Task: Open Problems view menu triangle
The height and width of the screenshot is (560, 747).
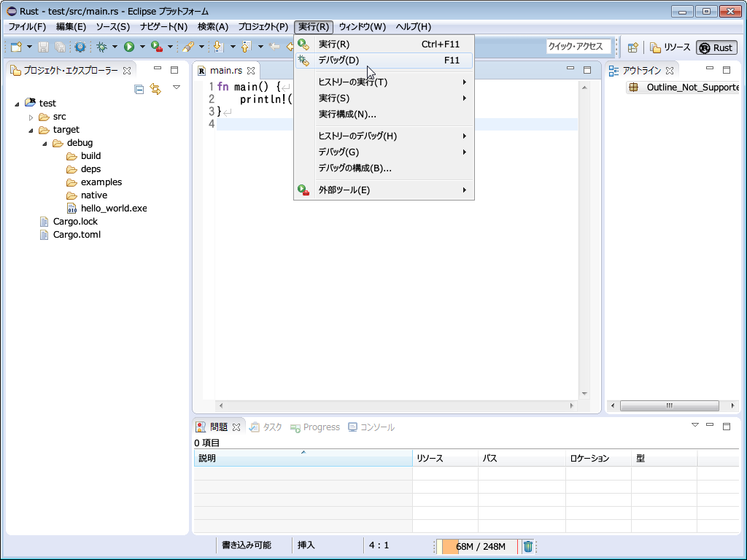Action: click(x=695, y=425)
